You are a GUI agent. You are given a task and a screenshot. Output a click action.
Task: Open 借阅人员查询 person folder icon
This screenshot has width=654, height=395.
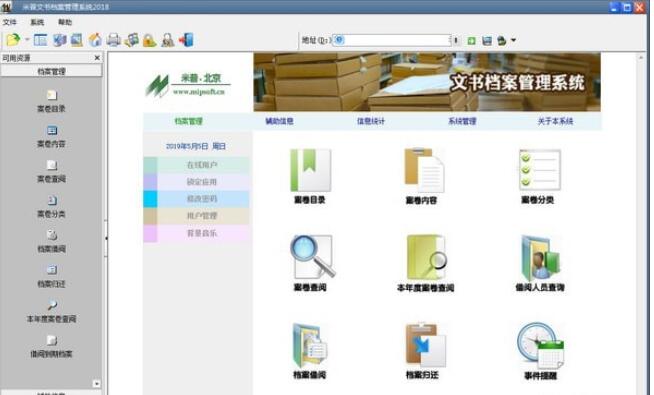[540, 257]
